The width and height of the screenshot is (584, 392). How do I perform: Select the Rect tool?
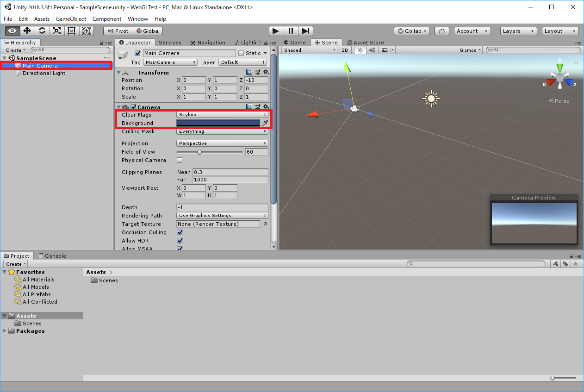coord(71,31)
